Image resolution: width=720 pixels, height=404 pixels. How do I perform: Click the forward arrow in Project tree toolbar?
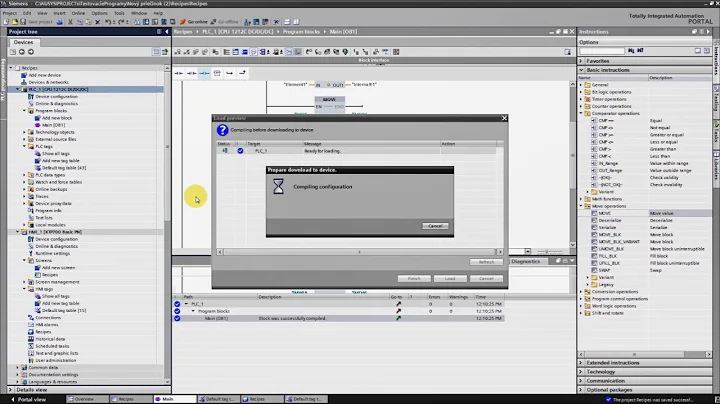tap(31, 52)
